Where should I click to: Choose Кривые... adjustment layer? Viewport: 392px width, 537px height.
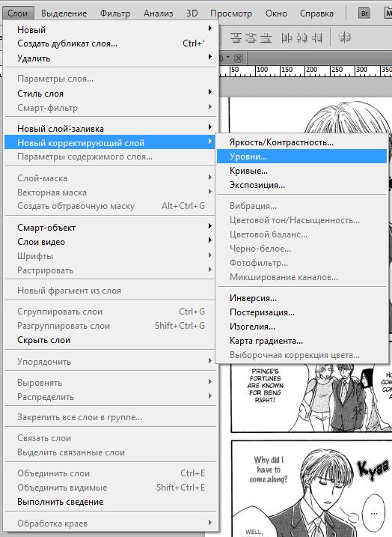pyautogui.click(x=302, y=171)
